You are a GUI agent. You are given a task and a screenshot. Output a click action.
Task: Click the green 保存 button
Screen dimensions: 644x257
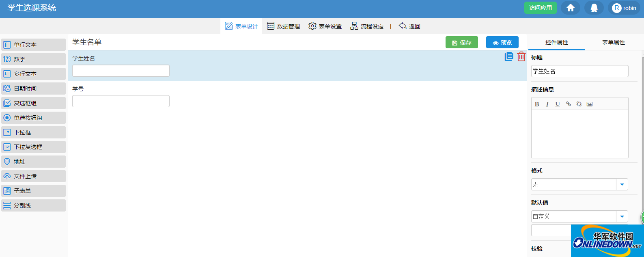click(x=461, y=43)
